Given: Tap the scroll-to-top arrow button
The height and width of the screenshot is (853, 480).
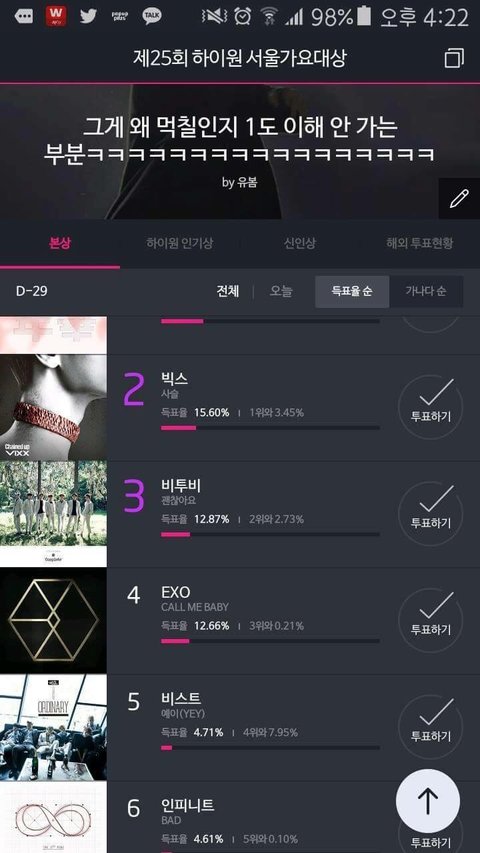Looking at the screenshot, I should tap(428, 801).
